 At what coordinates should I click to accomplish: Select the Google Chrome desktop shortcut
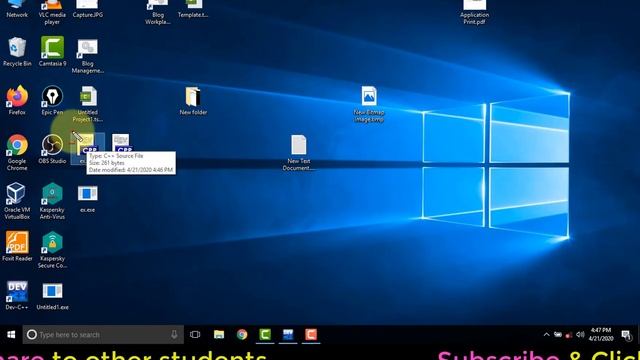[x=17, y=152]
